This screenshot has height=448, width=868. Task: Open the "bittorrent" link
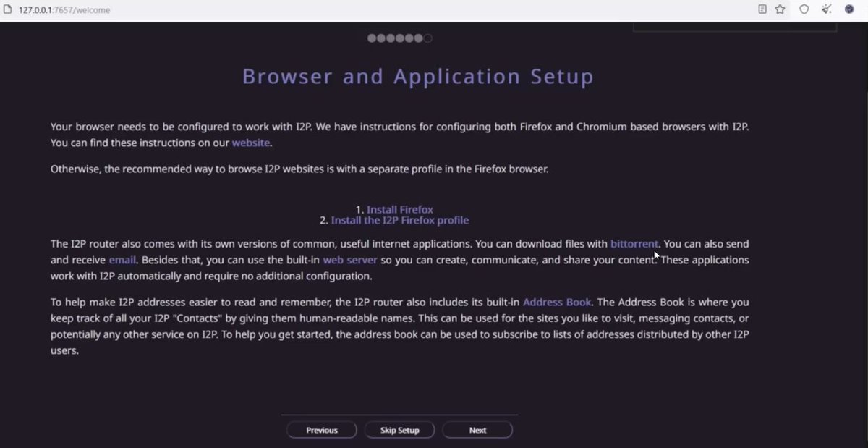click(x=634, y=244)
